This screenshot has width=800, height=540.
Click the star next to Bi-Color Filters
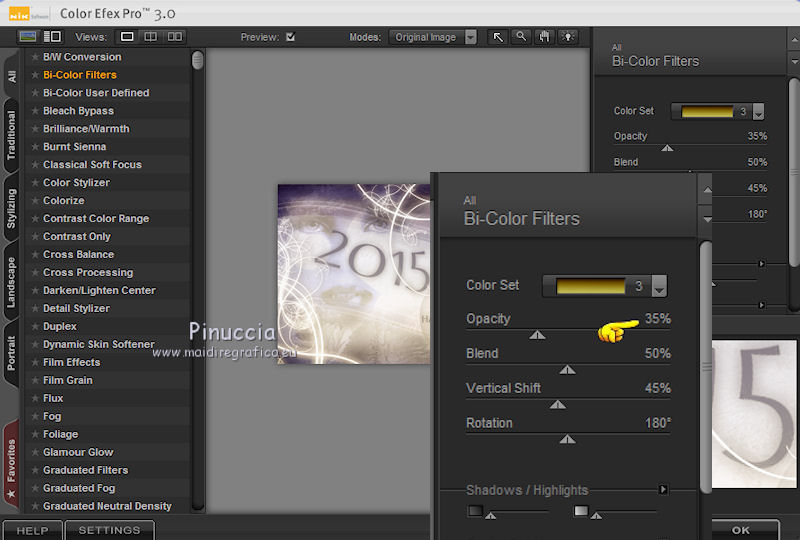(35, 75)
